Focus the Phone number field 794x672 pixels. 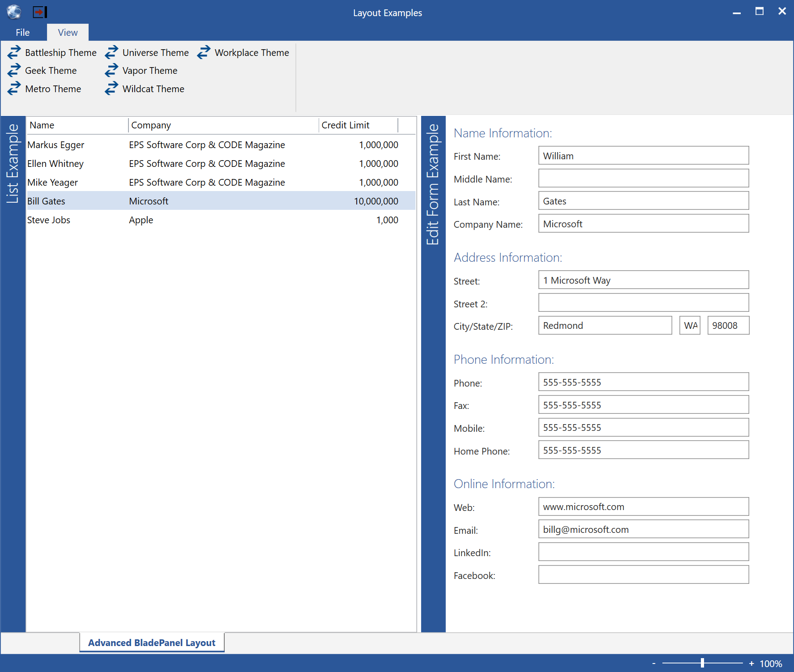coord(643,382)
